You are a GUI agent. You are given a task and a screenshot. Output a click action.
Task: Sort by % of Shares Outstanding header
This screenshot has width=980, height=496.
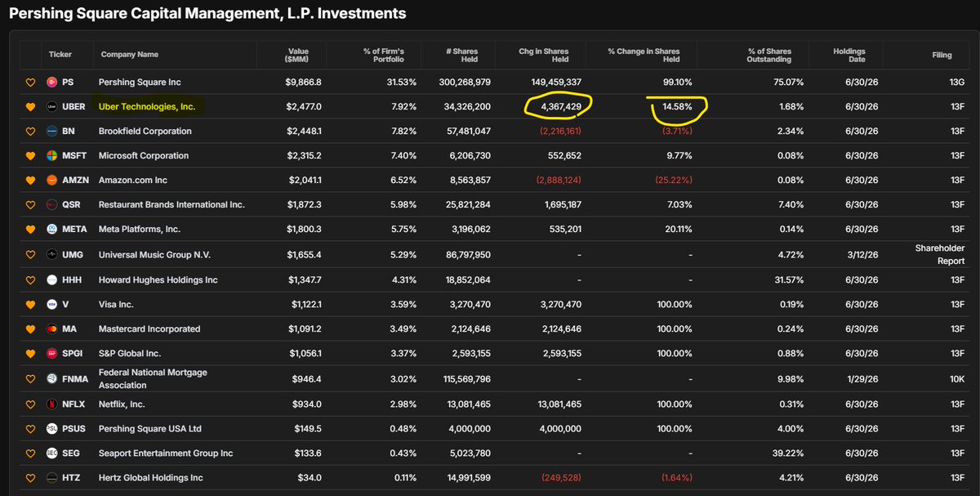click(768, 56)
